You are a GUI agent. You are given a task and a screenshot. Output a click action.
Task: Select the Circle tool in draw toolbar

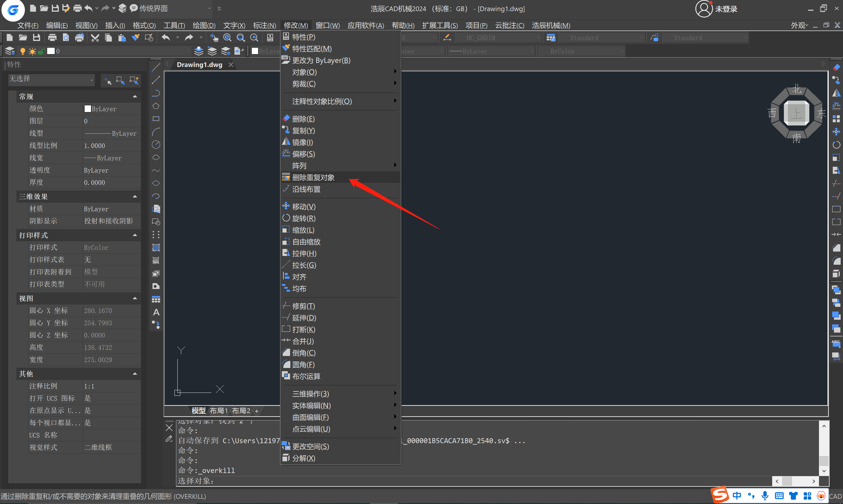click(156, 145)
